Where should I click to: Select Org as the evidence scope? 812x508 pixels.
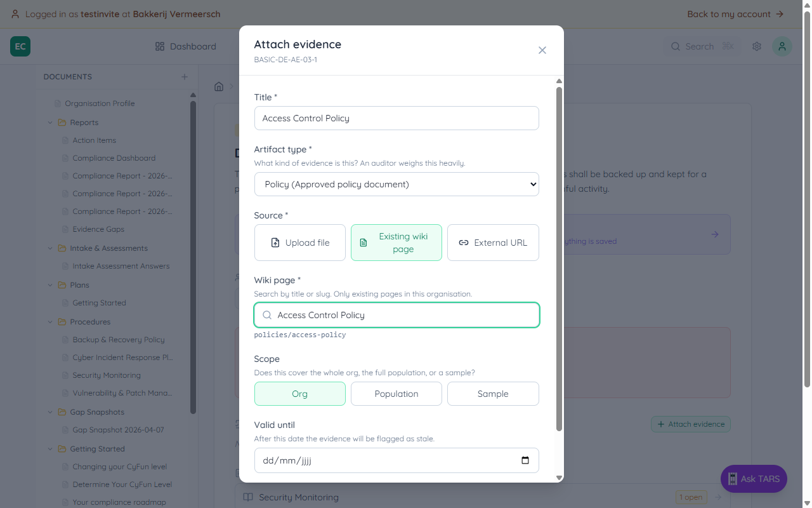tap(299, 394)
